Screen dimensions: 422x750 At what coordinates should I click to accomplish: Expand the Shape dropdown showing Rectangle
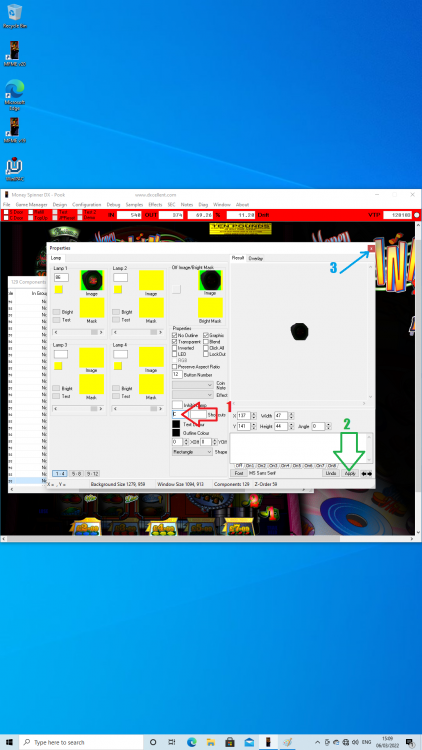tap(192, 452)
